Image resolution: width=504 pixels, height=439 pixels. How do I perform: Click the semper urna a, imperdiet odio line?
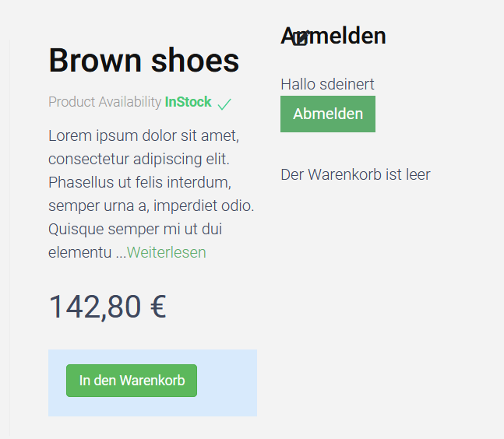click(151, 206)
